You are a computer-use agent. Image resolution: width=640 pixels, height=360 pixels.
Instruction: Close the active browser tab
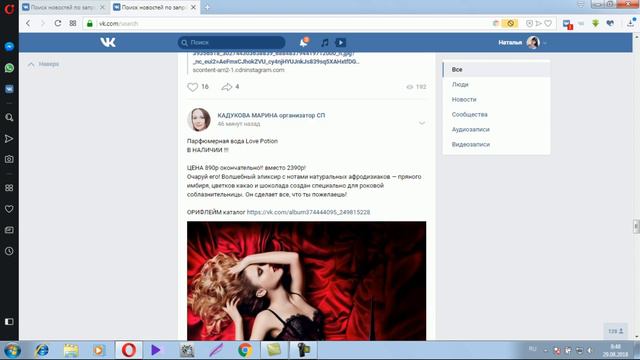tap(193, 7)
